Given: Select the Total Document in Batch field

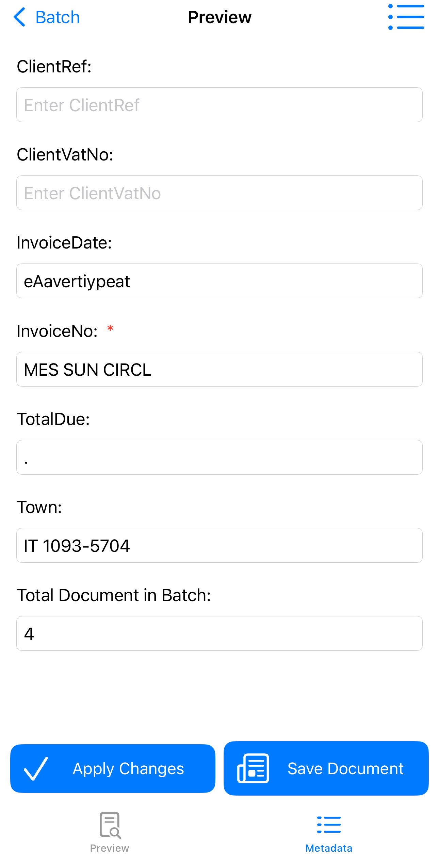Looking at the screenshot, I should coord(219,633).
